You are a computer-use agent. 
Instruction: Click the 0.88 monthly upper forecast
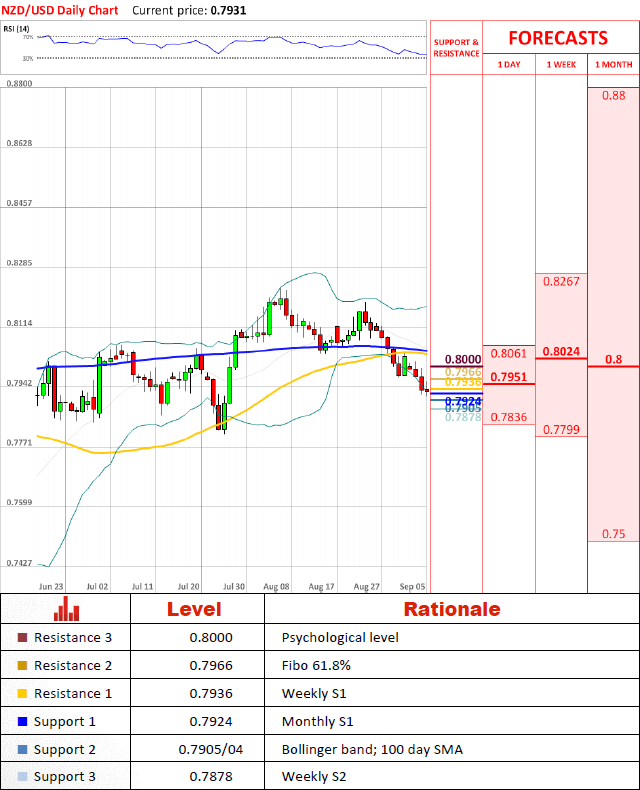point(613,95)
